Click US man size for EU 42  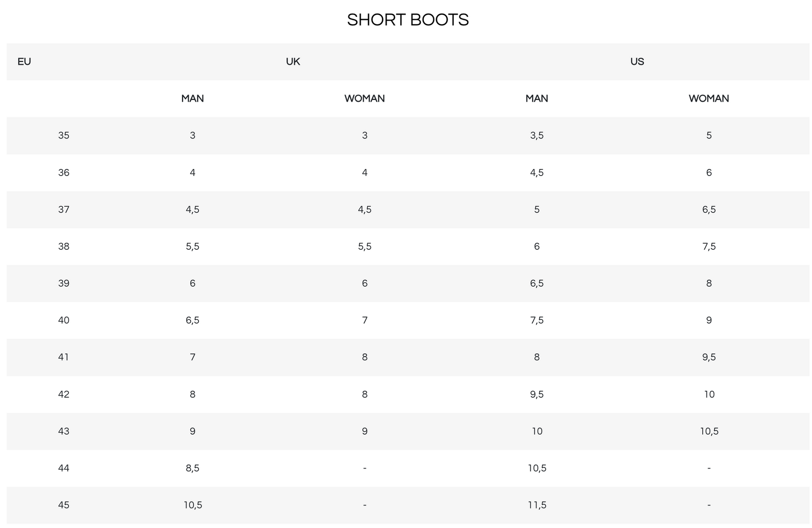[537, 394]
